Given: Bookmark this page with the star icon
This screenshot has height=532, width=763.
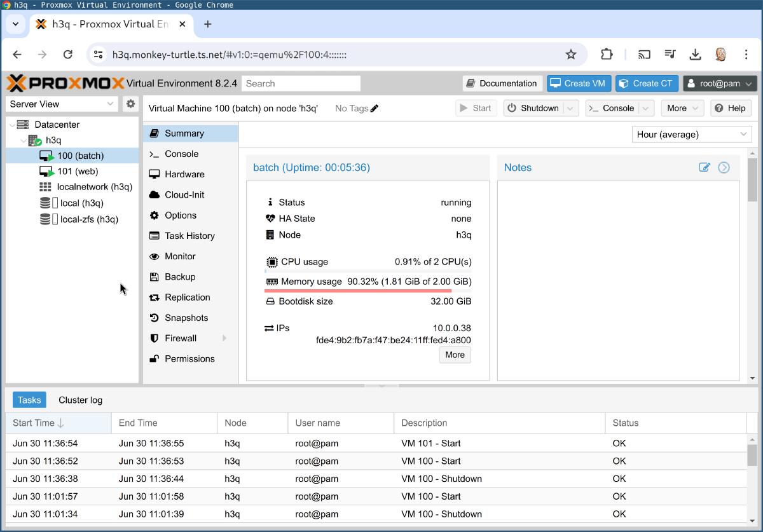Looking at the screenshot, I should click(x=571, y=55).
